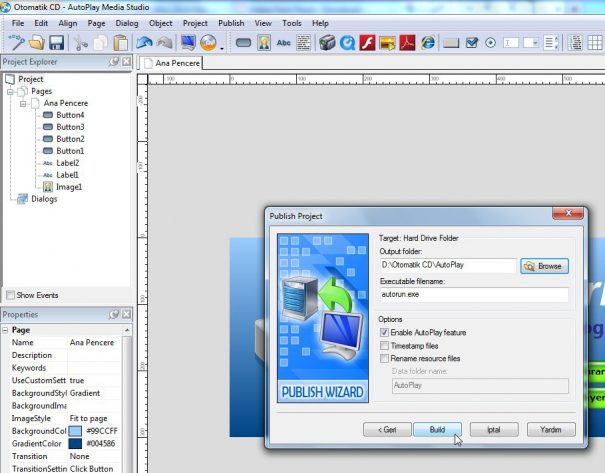Uncheck Enable AutoPlay feature
Viewport: 605px width, 473px height.
(x=384, y=333)
